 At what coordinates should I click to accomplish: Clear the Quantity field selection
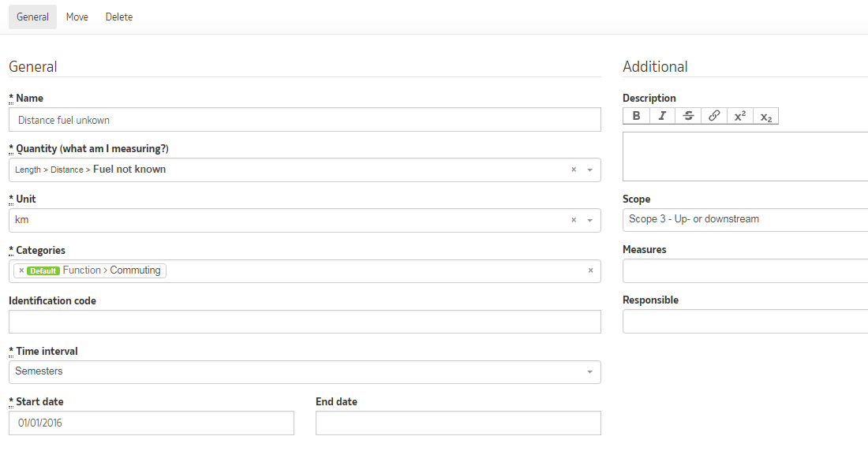[x=574, y=170]
